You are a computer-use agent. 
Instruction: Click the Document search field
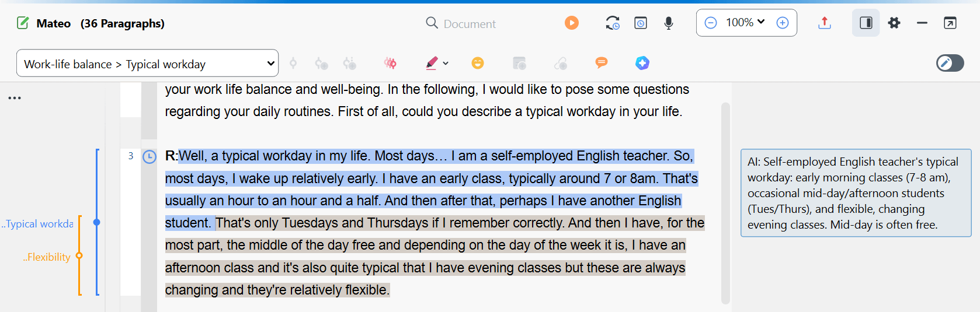point(470,24)
